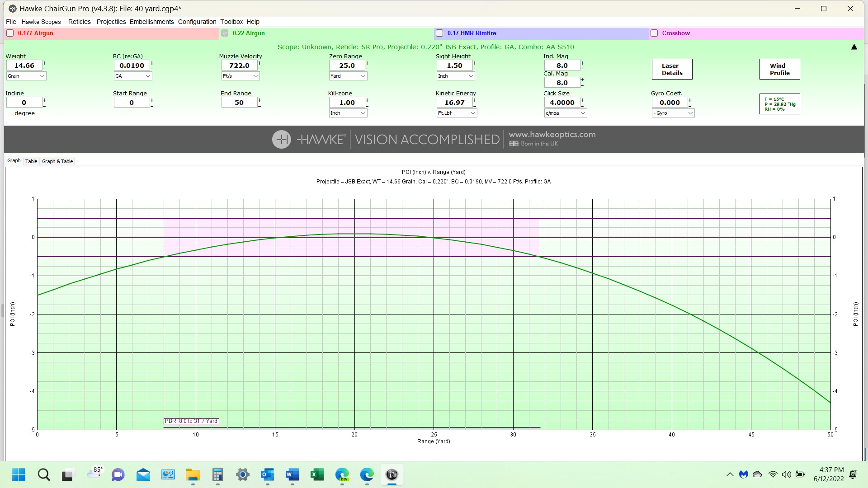868x488 pixels.
Task: Open Malwarebytes tray icon
Action: click(x=744, y=474)
